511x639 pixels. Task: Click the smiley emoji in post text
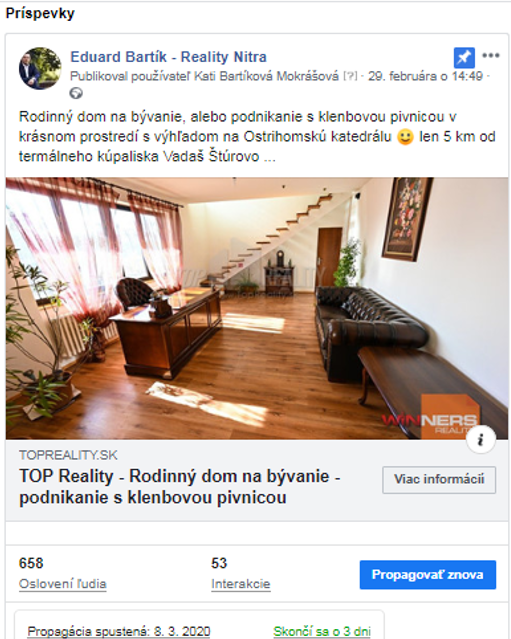tap(405, 137)
